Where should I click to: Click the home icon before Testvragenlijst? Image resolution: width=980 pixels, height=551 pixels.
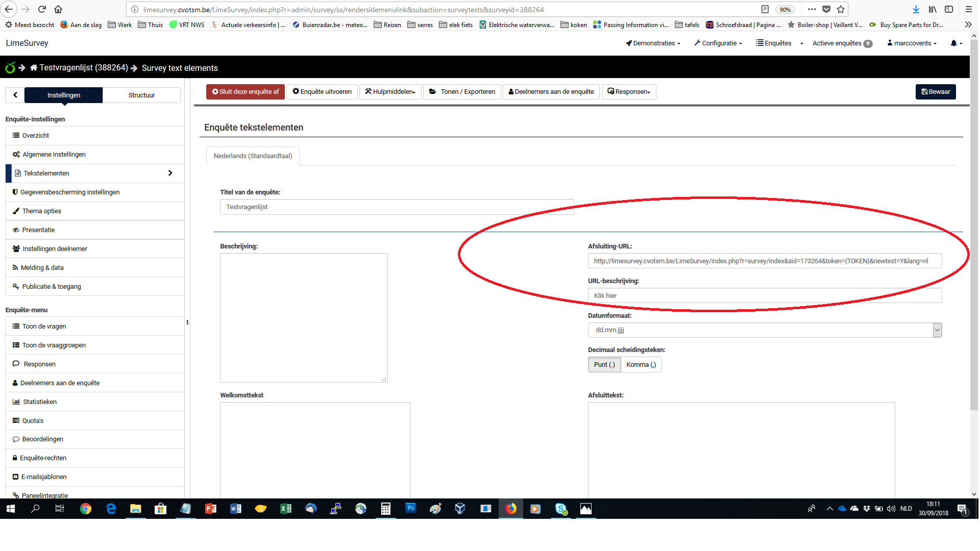pos(34,68)
